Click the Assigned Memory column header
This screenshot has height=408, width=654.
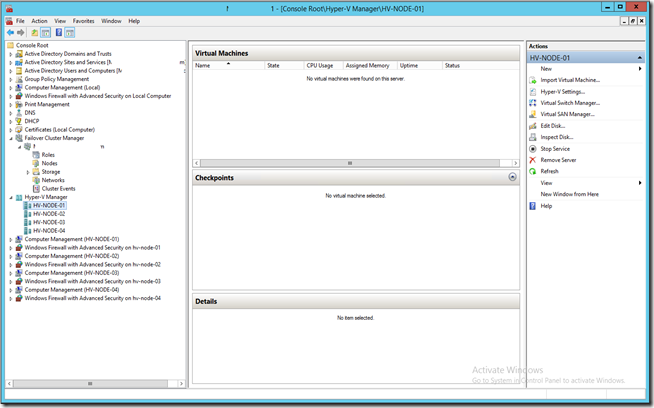tap(370, 65)
